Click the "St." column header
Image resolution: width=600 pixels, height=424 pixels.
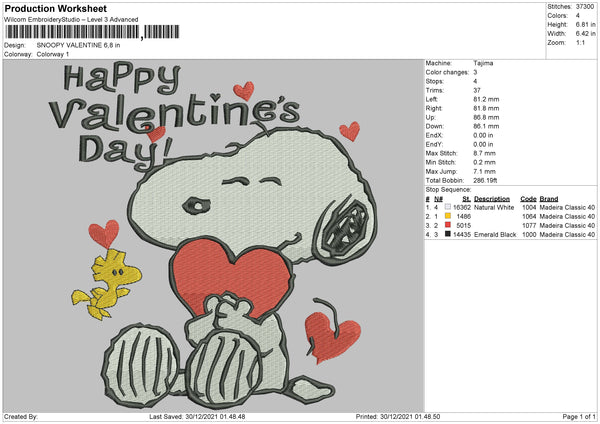(466, 199)
